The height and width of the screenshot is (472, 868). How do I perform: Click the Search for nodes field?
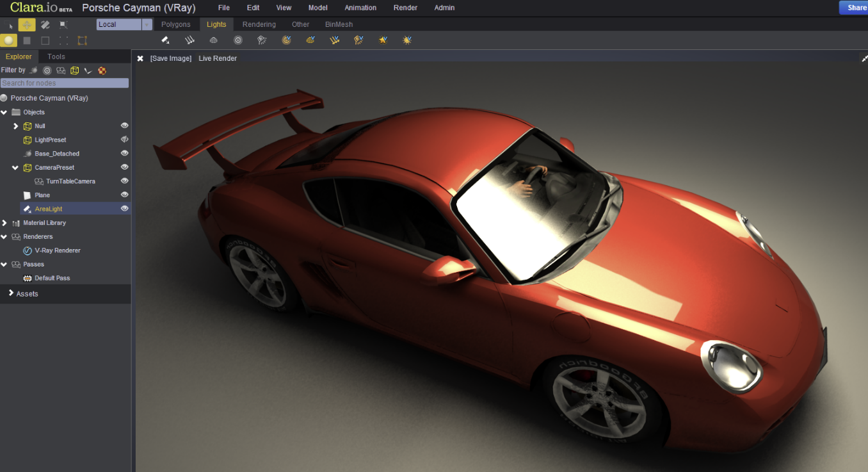pos(64,83)
